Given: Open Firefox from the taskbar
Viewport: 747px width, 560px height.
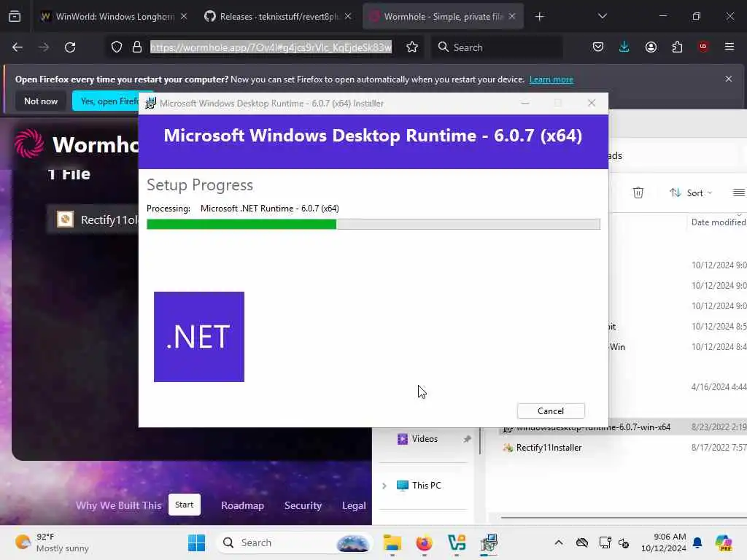Looking at the screenshot, I should [x=424, y=542].
